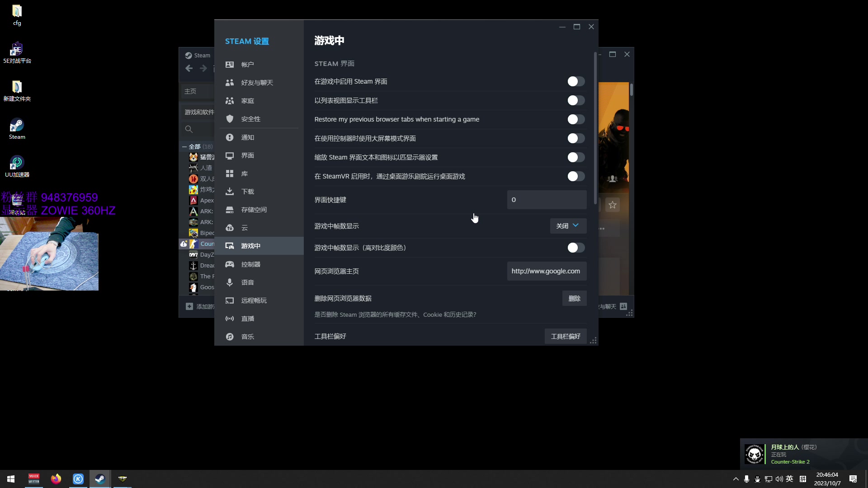Open the 语音 microphone icon
Image resolution: width=868 pixels, height=488 pixels.
point(230,282)
